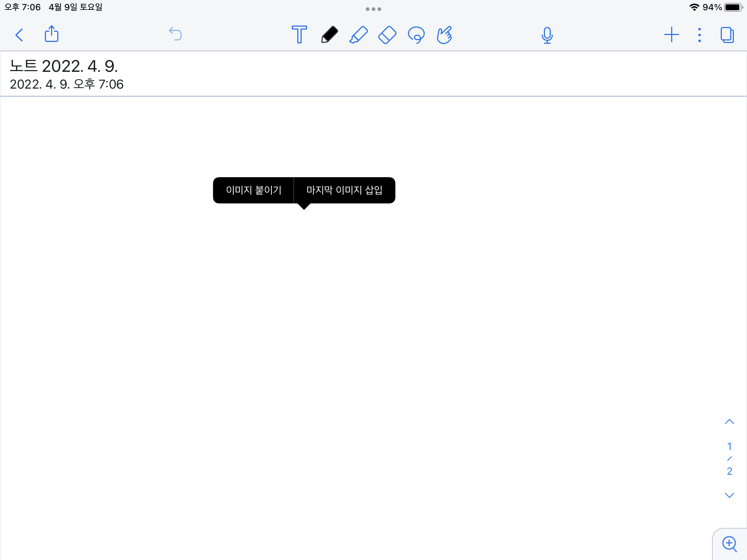The image size is (747, 560).
Task: Select the Lasso selection tool
Action: point(416,35)
